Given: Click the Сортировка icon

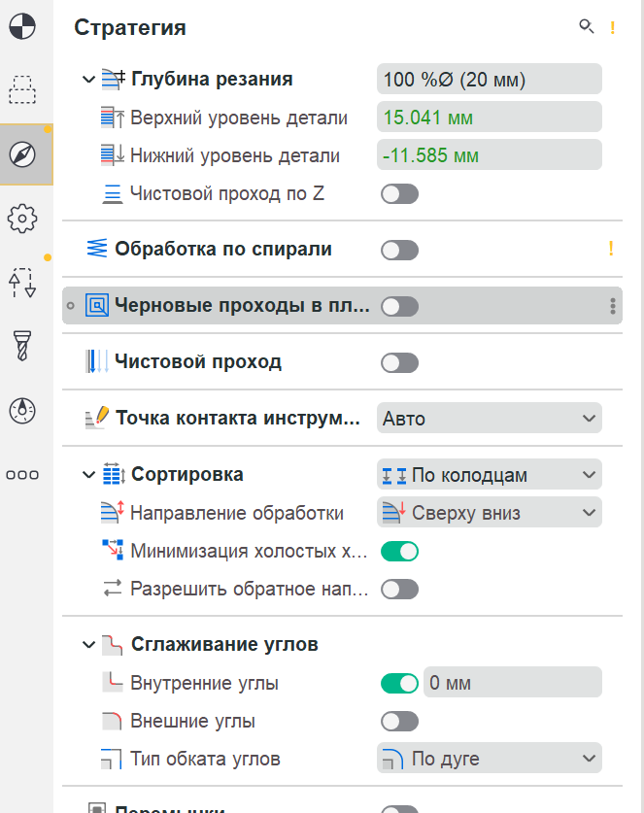Looking at the screenshot, I should [x=114, y=474].
